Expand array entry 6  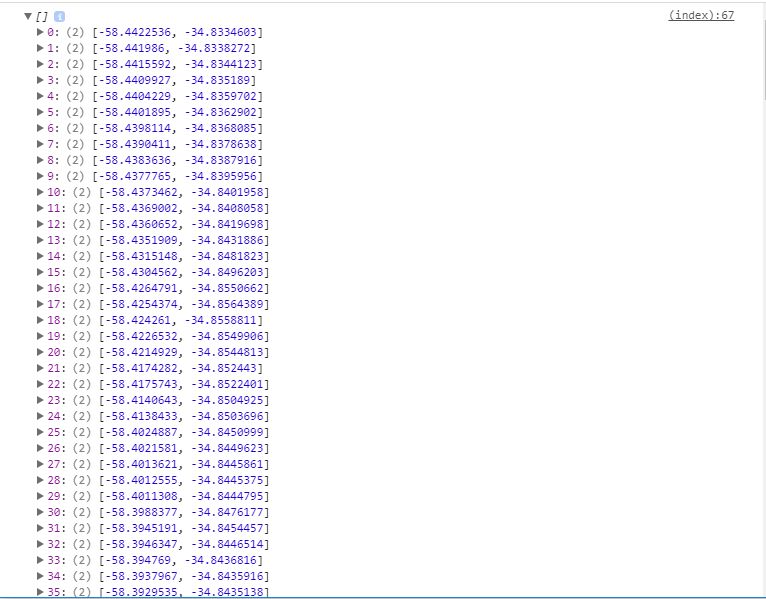[x=40, y=128]
